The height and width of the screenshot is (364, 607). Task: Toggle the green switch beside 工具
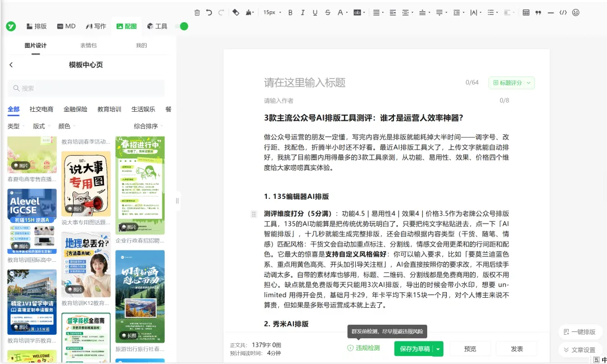[181, 26]
